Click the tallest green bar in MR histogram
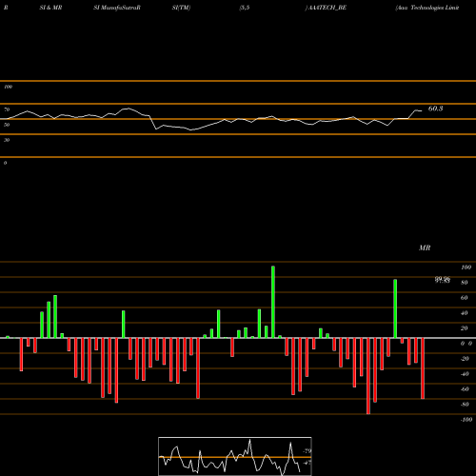The height and width of the screenshot is (476, 476). 273,302
